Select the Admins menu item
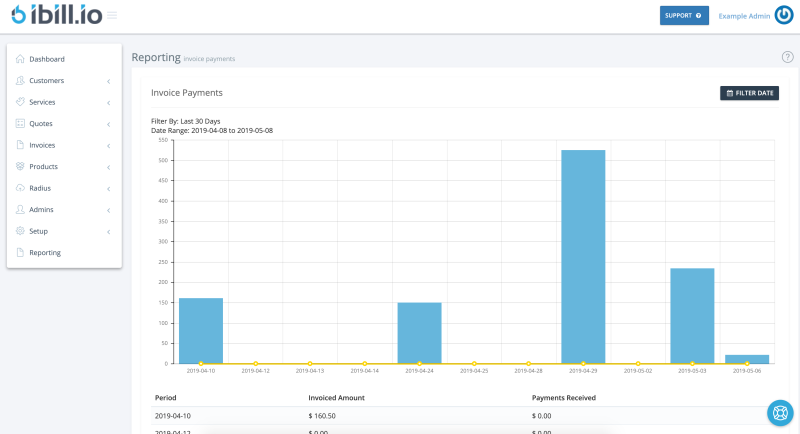The image size is (800, 434). click(41, 210)
